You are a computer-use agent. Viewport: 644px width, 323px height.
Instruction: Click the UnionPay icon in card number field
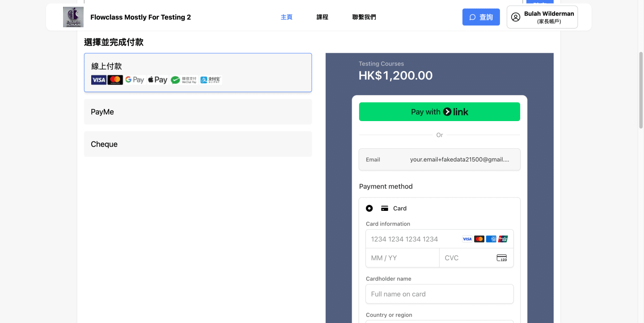503,239
